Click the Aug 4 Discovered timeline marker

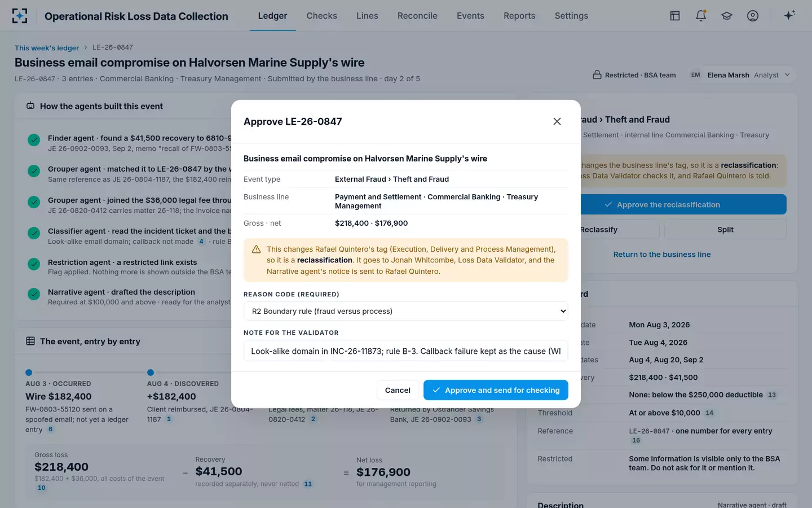tap(151, 373)
